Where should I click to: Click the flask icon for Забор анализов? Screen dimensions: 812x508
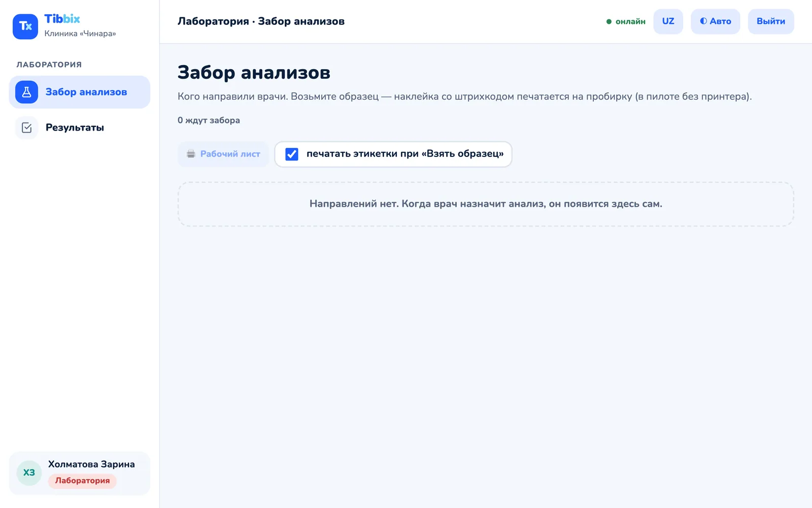coord(27,92)
